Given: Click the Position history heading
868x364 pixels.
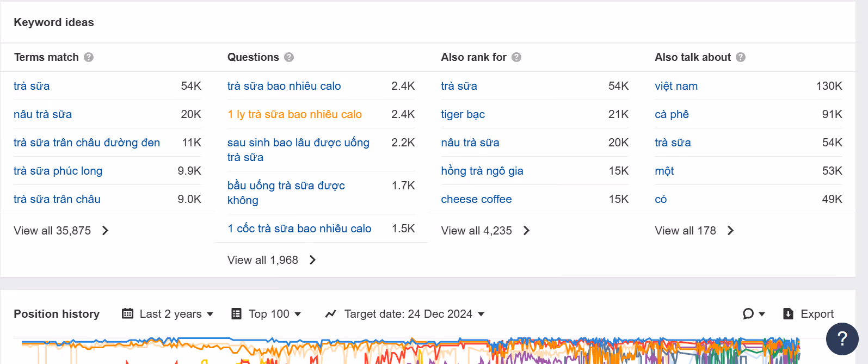Looking at the screenshot, I should [57, 314].
